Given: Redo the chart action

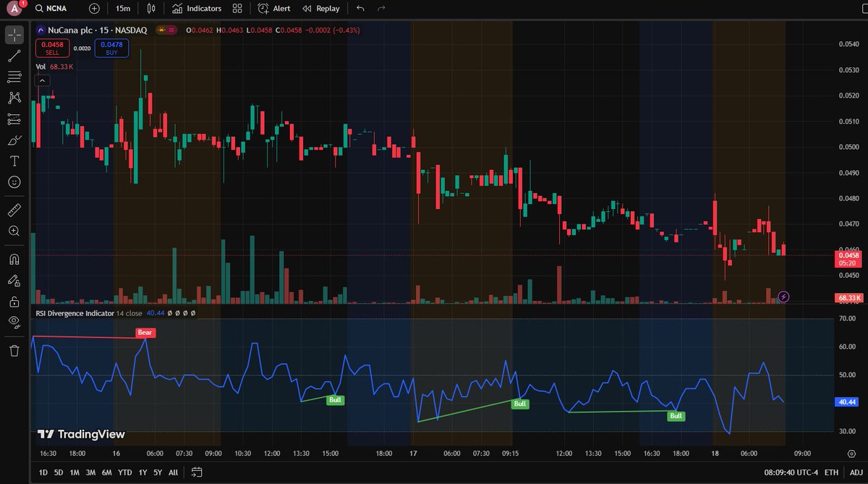Looking at the screenshot, I should [x=381, y=9].
